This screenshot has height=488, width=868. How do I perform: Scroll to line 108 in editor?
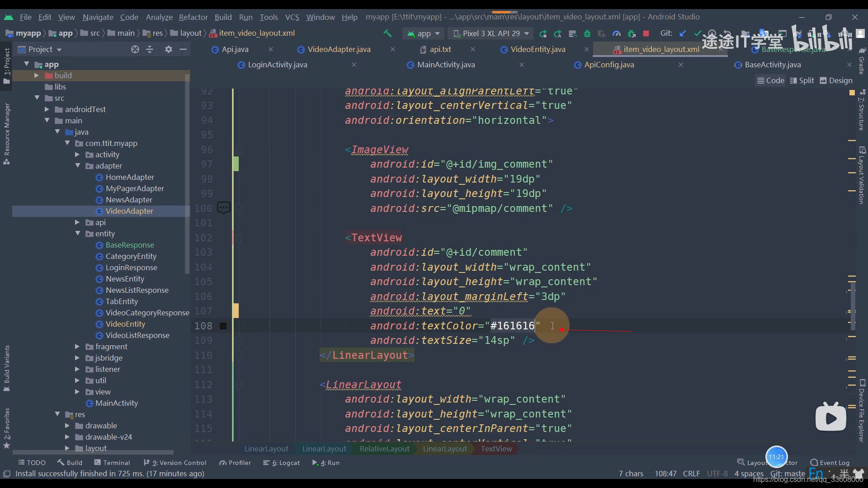203,326
